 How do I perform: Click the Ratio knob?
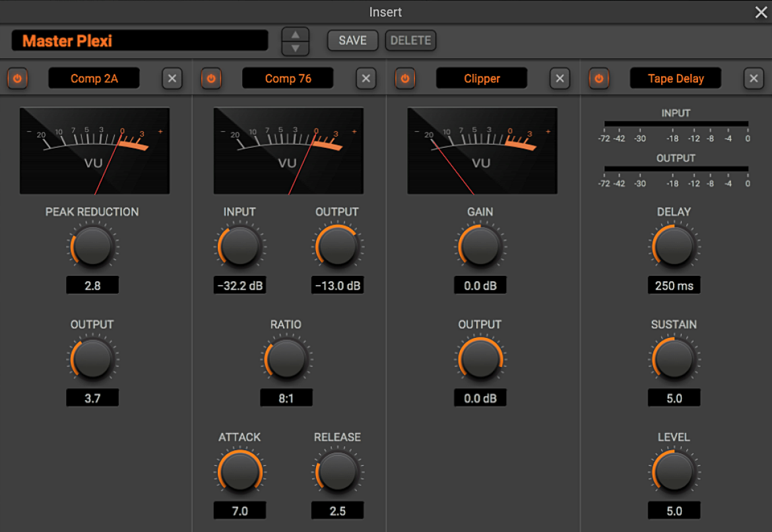pos(286,359)
